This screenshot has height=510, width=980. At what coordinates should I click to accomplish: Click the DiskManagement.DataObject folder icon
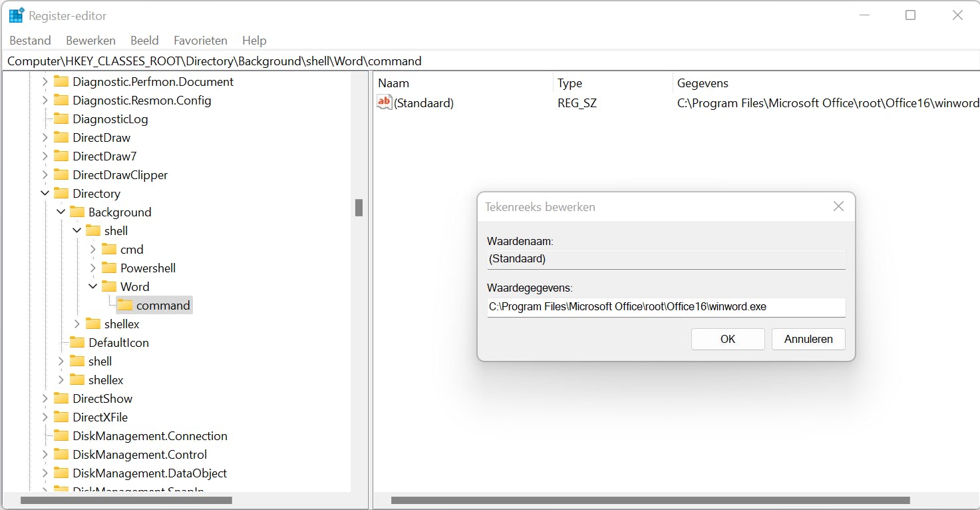pos(61,473)
